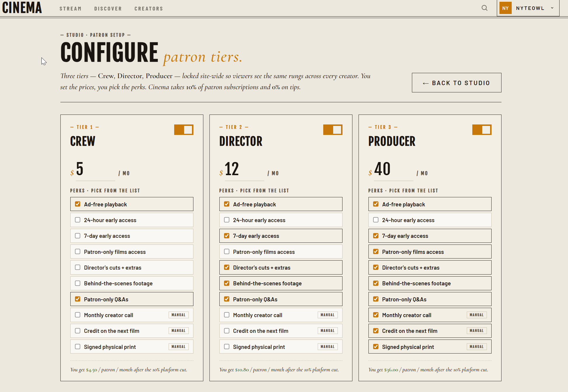Click the DIRECTOR tier heading
Viewport: 568px width, 392px height.
coord(241,141)
